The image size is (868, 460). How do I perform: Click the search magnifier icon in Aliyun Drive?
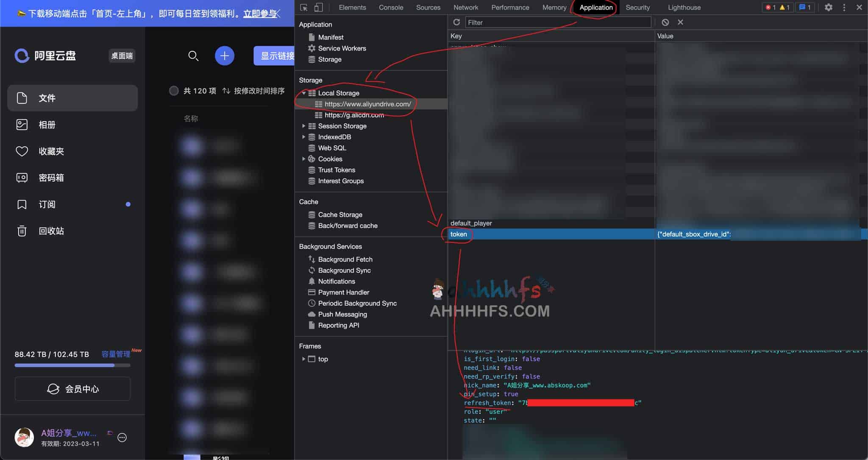click(x=193, y=56)
